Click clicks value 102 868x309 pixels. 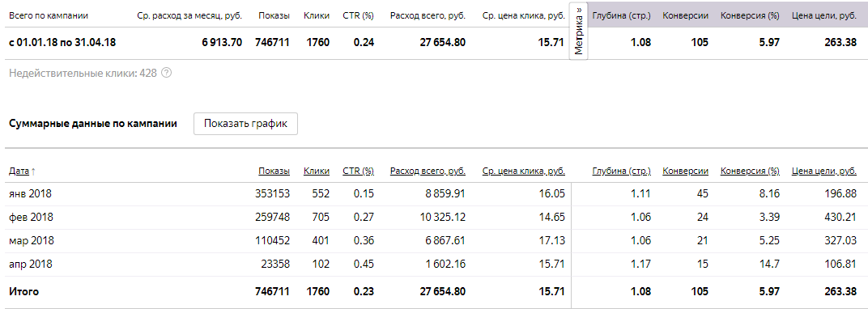(321, 265)
